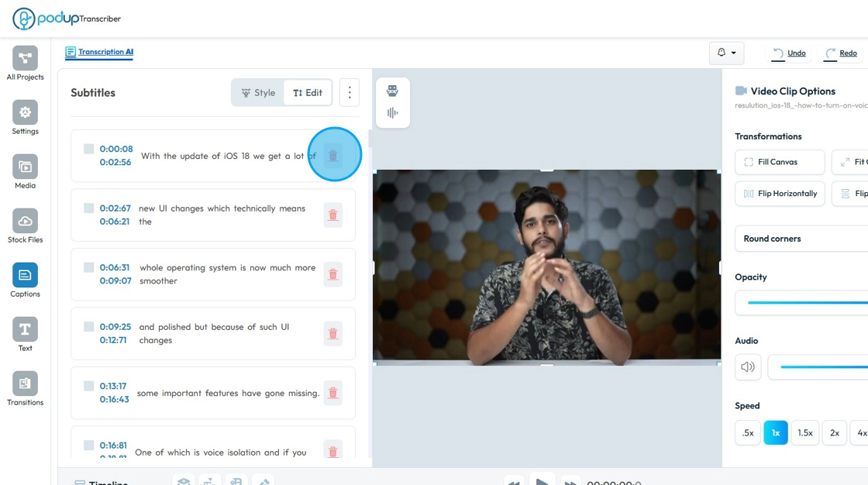Delete subtitle 'With the update of iOS 18'
Image resolution: width=868 pixels, height=485 pixels.
pyautogui.click(x=332, y=156)
